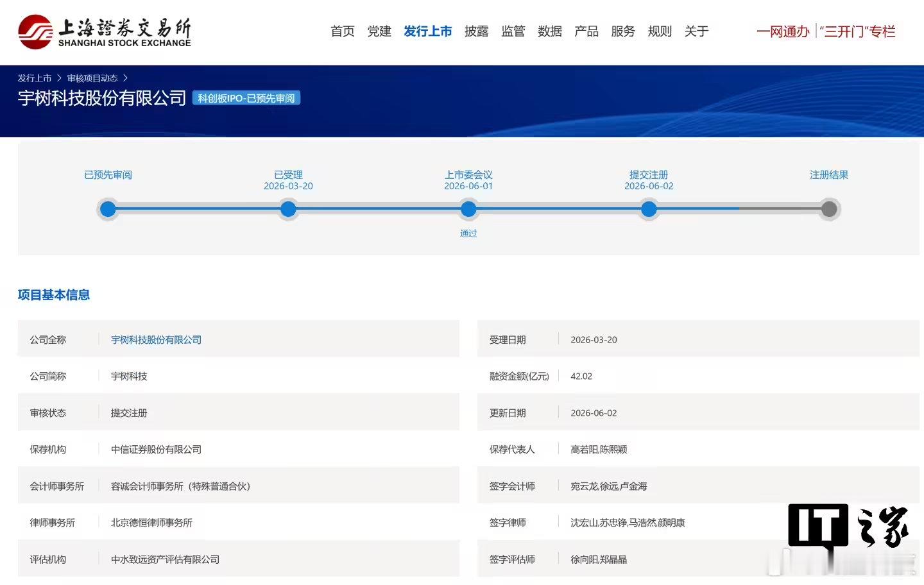Click the 提交注册 timeline dot

pyautogui.click(x=649, y=209)
